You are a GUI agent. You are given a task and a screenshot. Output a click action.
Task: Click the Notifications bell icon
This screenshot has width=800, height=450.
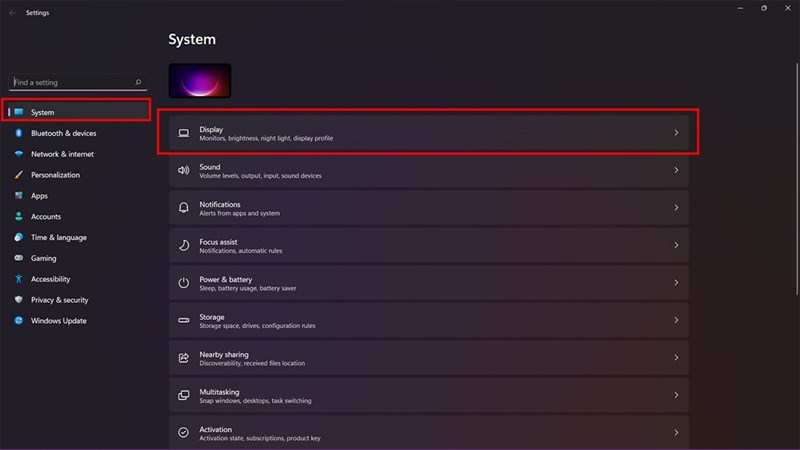[x=184, y=208]
